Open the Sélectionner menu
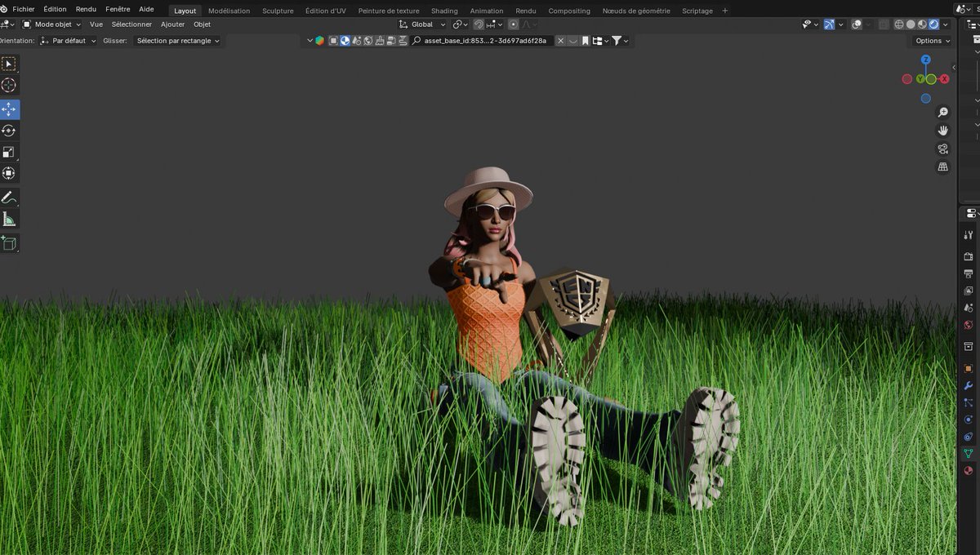Image resolution: width=980 pixels, height=555 pixels. (x=131, y=24)
